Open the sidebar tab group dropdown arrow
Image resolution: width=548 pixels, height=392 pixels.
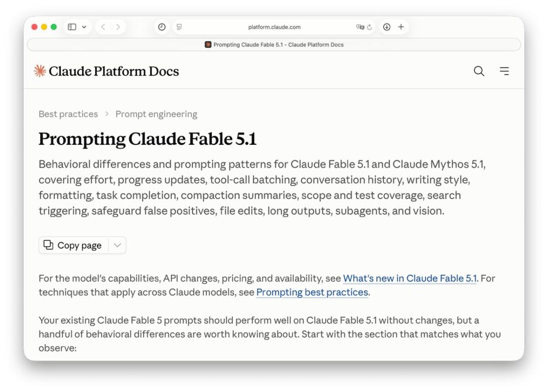pos(84,27)
